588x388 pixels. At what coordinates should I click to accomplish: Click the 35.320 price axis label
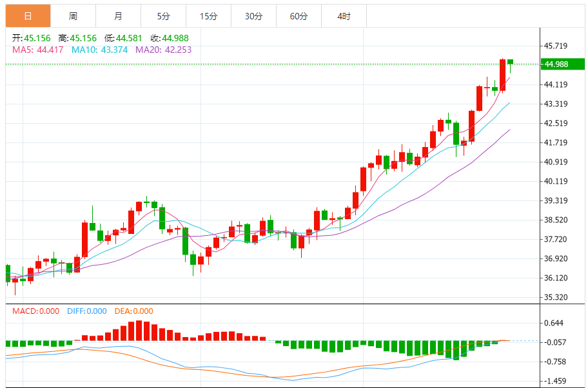pyautogui.click(x=556, y=297)
